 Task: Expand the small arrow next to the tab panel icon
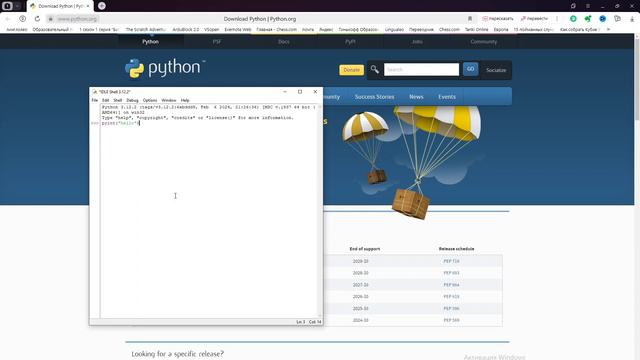pos(17,6)
